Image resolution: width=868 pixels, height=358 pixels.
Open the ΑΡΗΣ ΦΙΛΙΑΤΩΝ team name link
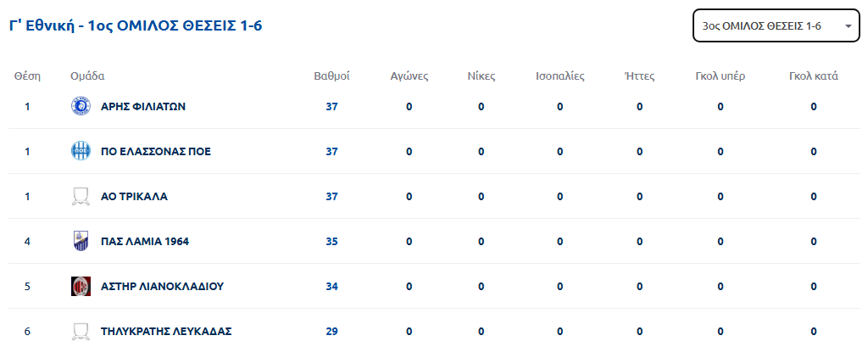coord(142,107)
